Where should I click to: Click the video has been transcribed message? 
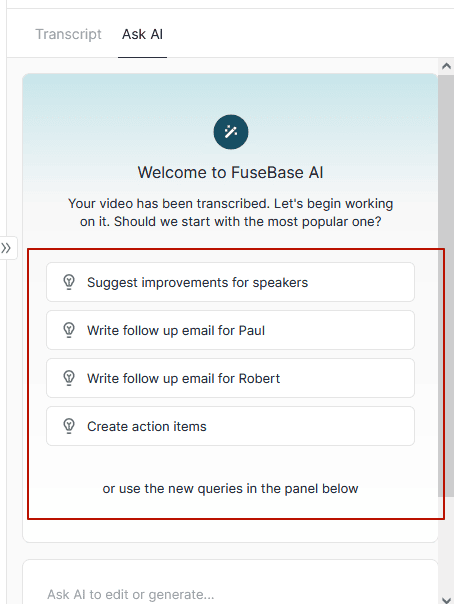pos(230,212)
